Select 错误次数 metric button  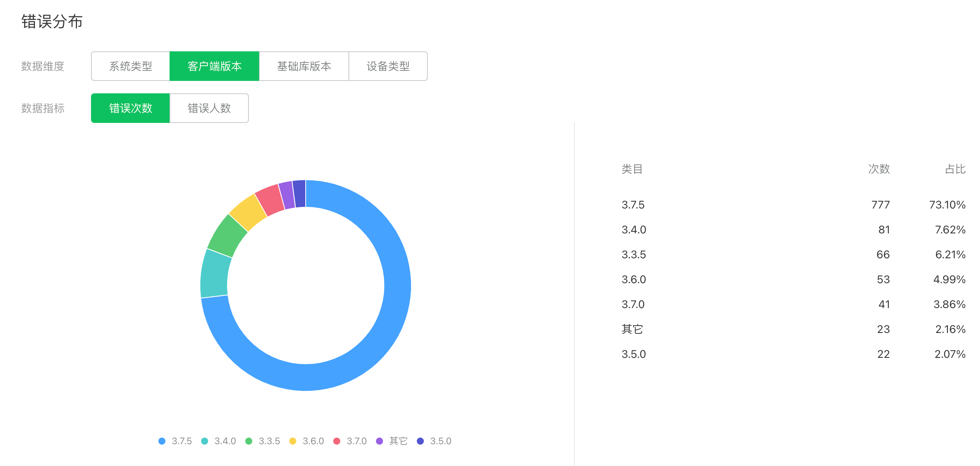click(130, 108)
